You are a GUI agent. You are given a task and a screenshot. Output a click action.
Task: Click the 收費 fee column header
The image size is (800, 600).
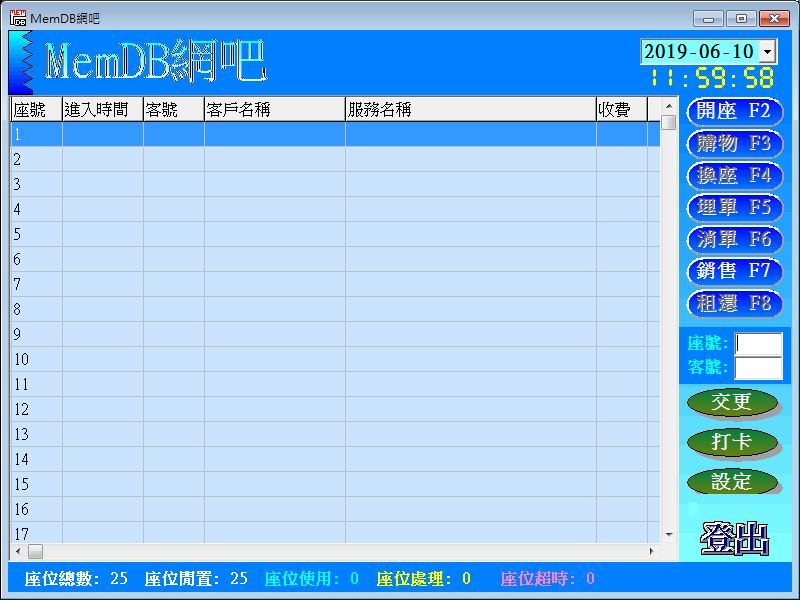[622, 108]
